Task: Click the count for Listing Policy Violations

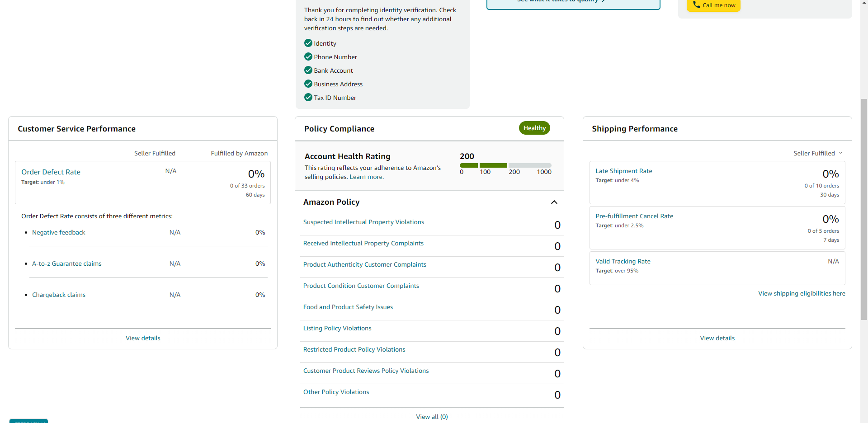Action: click(x=557, y=331)
